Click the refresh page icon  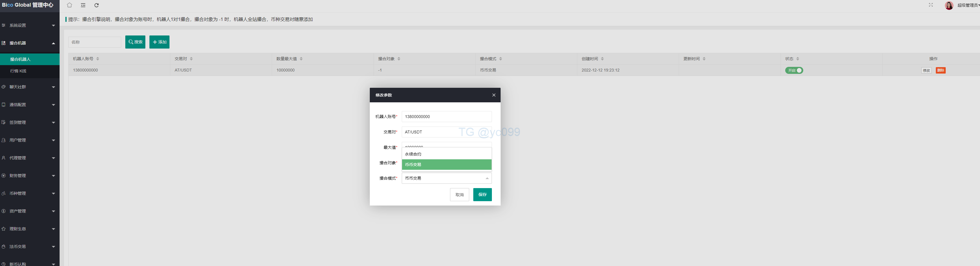pos(97,5)
